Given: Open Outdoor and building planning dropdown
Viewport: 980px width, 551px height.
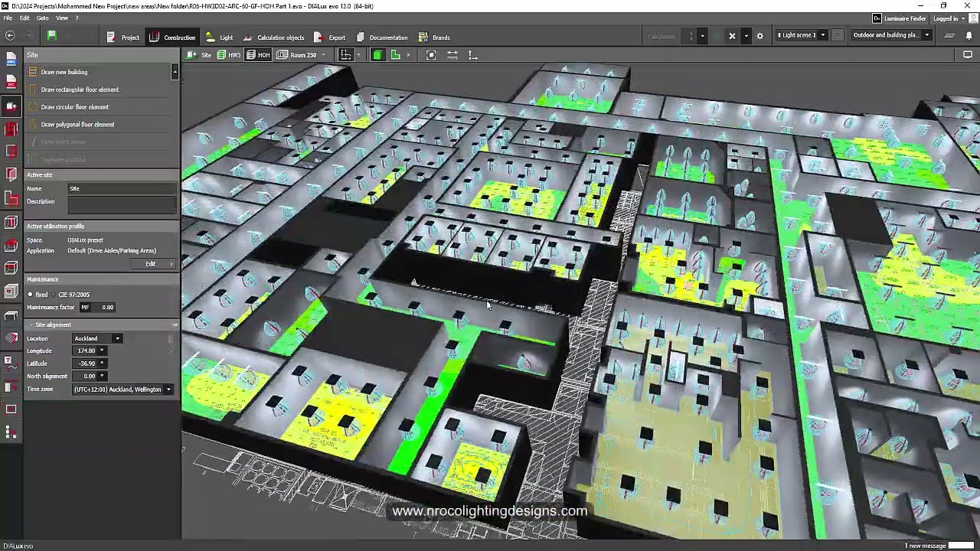Looking at the screenshot, I should [891, 35].
